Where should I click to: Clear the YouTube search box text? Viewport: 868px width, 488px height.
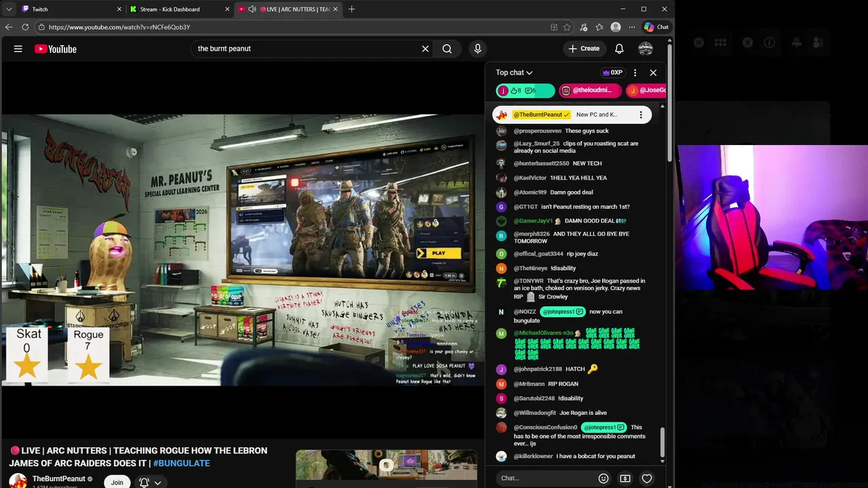425,49
